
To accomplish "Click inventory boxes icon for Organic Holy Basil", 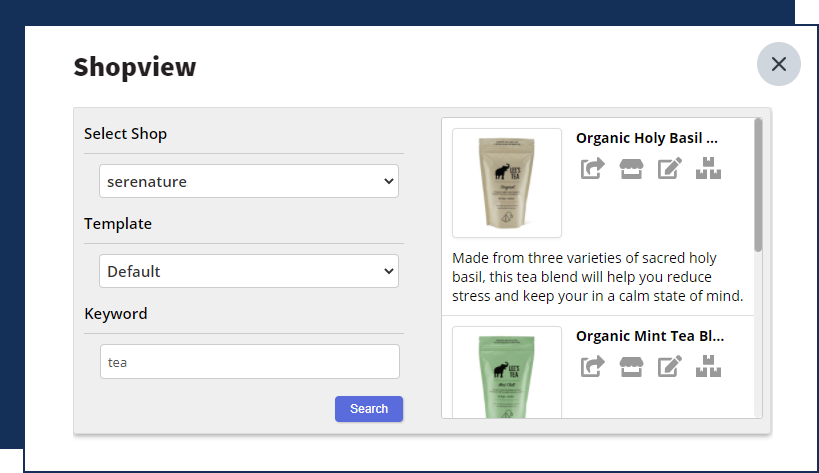I will [708, 168].
